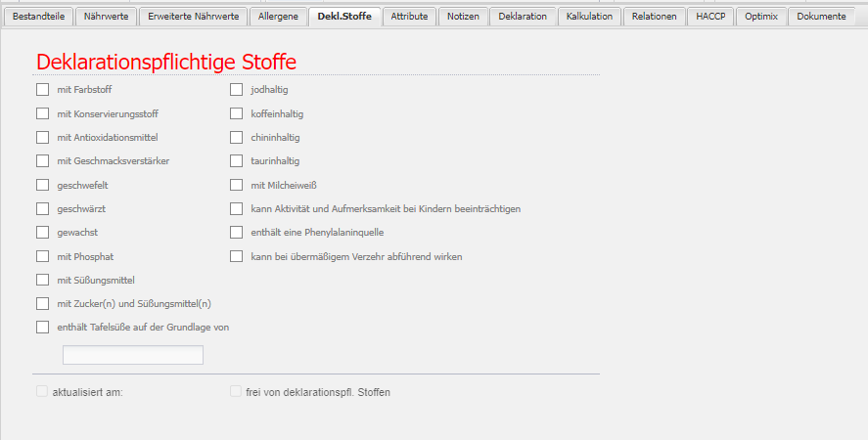Screen dimensions: 868x440
Task: Switch to the Bestandteile tab
Action: (38, 17)
